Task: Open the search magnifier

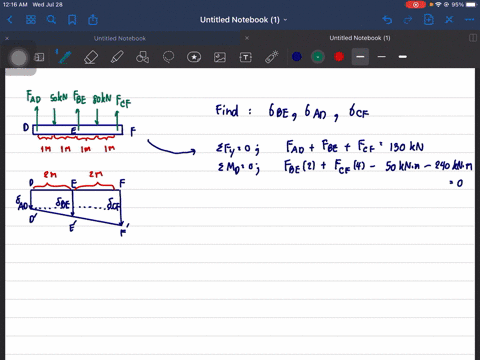Action: 51,20
